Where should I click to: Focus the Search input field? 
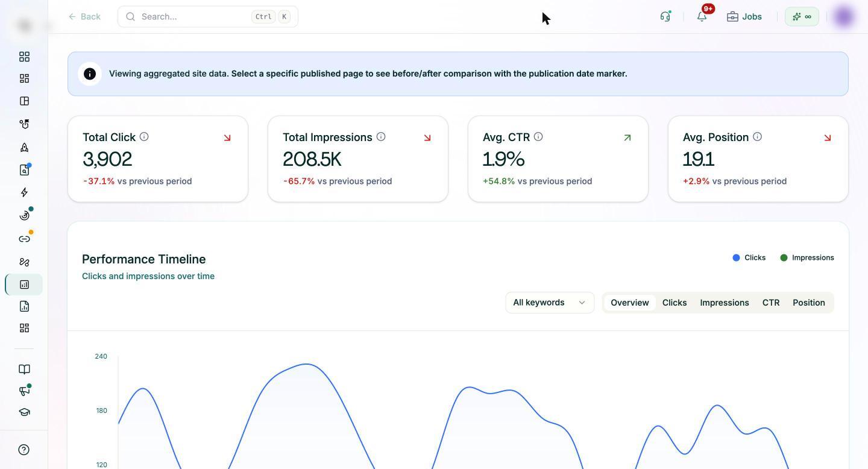(x=208, y=16)
